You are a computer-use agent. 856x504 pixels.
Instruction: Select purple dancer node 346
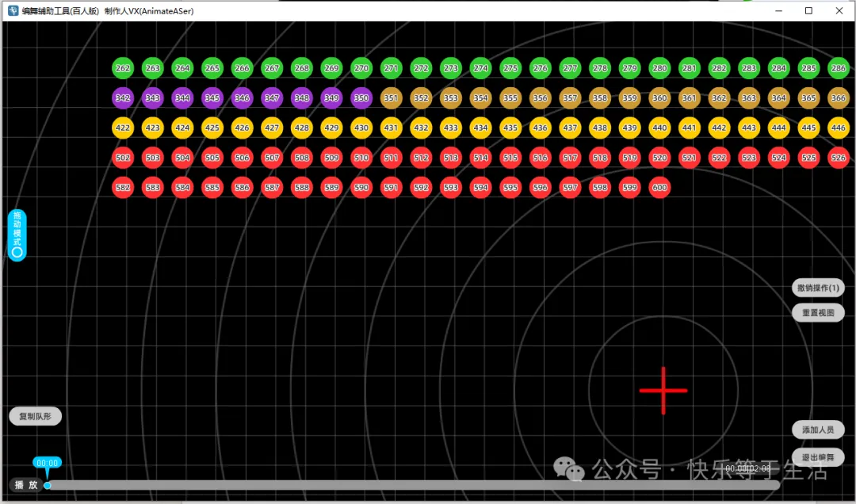point(242,98)
